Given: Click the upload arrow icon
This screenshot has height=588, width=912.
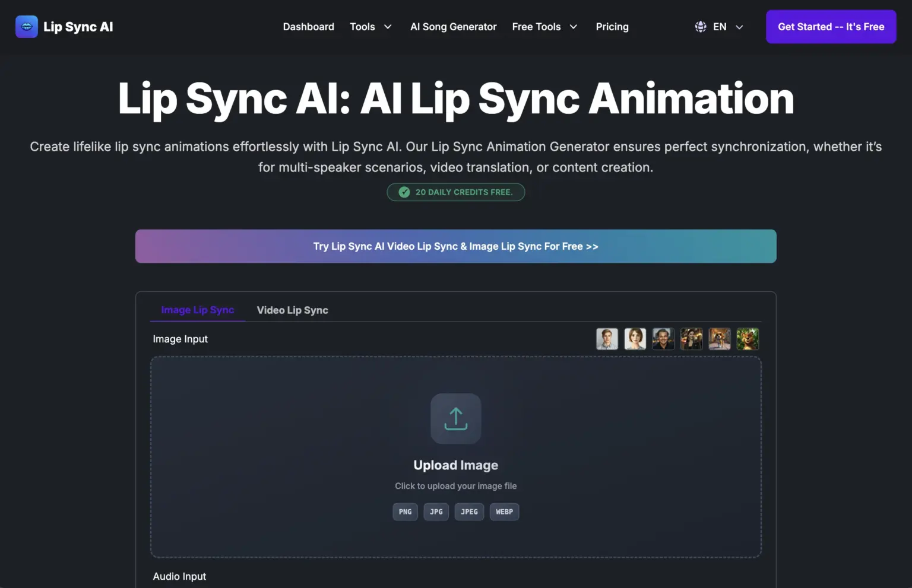Looking at the screenshot, I should (x=456, y=418).
